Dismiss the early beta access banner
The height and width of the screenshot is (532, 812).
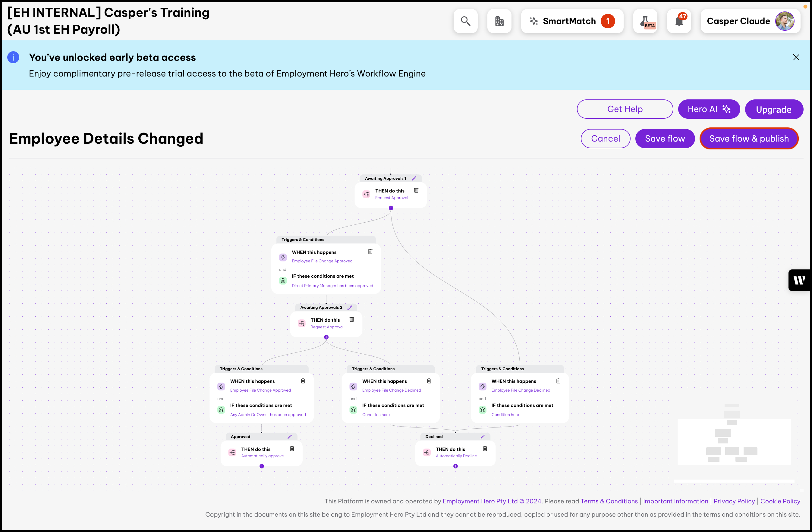coord(796,57)
